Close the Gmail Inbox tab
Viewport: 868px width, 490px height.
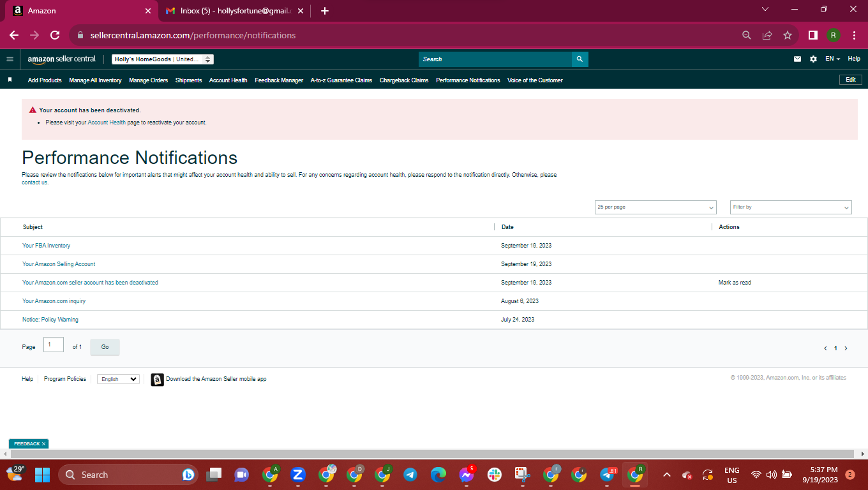point(301,11)
